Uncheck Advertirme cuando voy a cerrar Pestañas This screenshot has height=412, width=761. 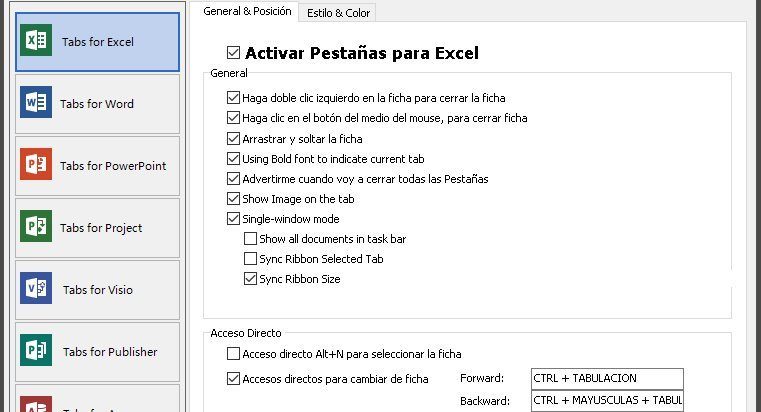click(x=233, y=179)
